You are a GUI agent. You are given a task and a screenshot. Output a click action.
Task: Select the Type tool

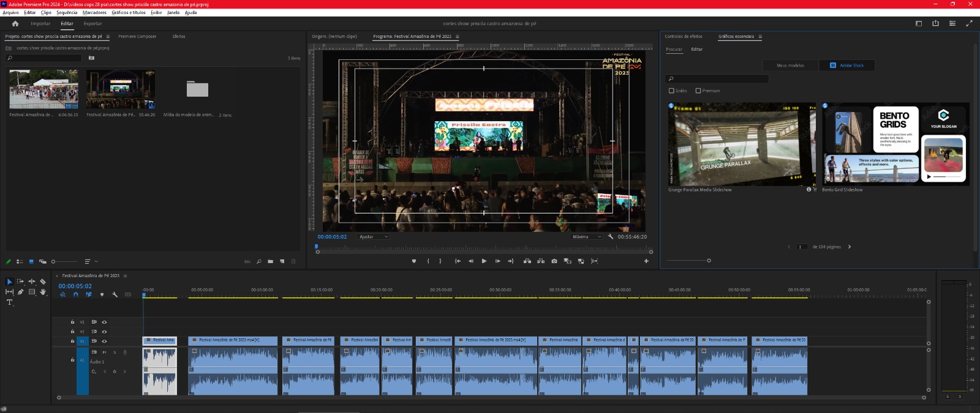coord(9,302)
